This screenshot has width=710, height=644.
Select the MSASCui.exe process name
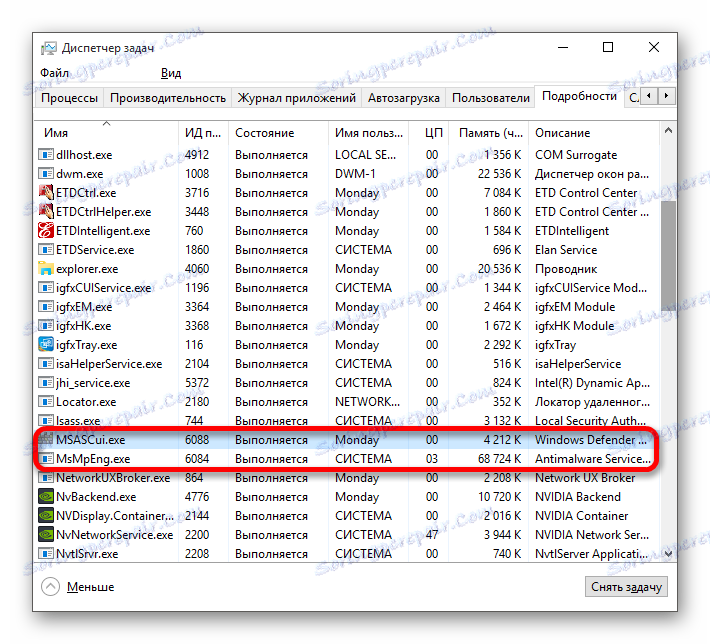click(91, 440)
